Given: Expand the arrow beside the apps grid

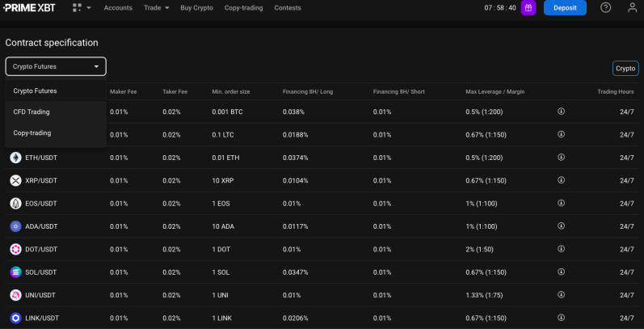Looking at the screenshot, I should click(89, 8).
